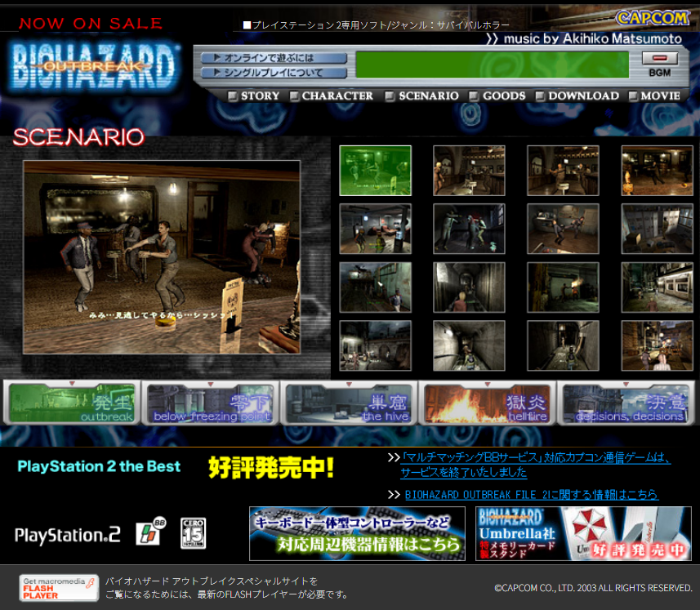Image resolution: width=700 pixels, height=610 pixels.
Task: Click the music by Akihiko Matsumoto text
Action: tap(592, 38)
